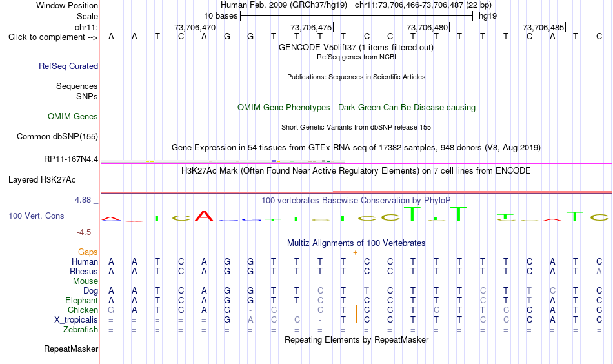Click the orange insertion bar in X_tropicalis row
This screenshot has width=613, height=364.
[356, 319]
